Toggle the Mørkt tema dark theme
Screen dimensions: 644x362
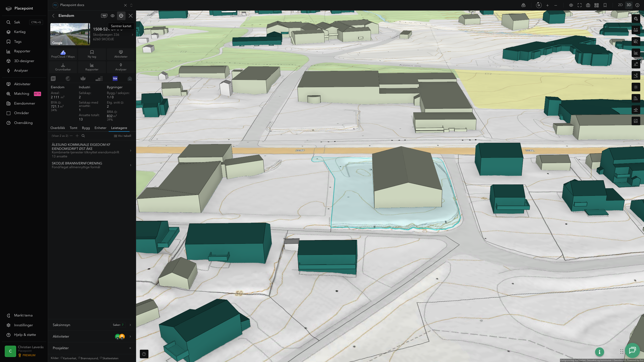tap(24, 315)
